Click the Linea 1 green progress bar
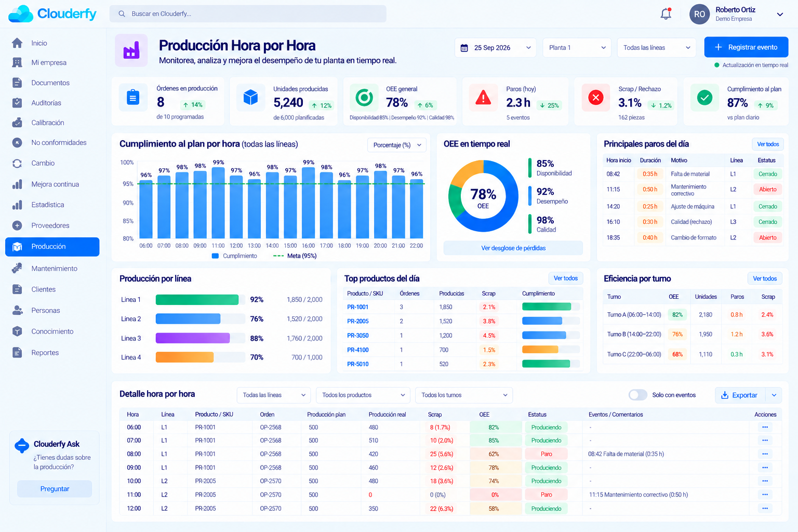This screenshot has height=532, width=798. [197, 300]
